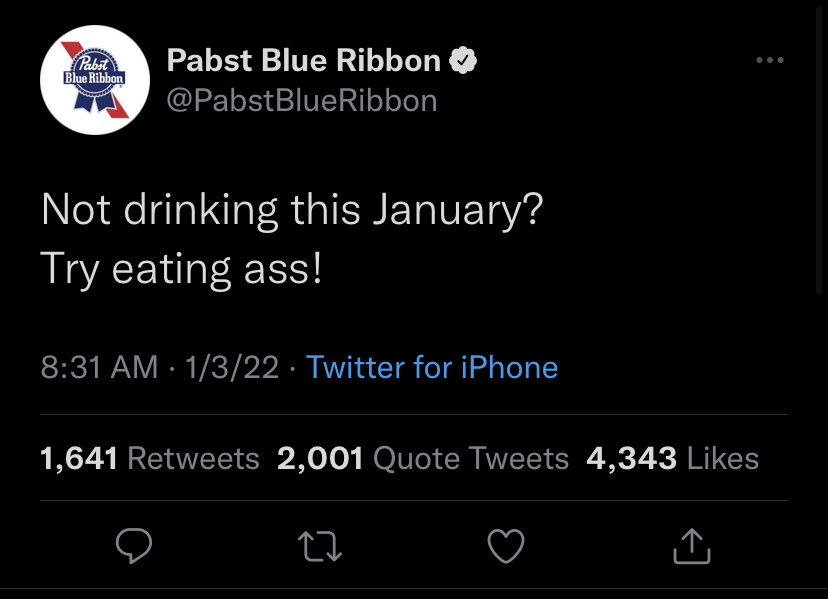Retweet this Pabst Blue Ribbon tweet
This screenshot has height=599, width=828.
(320, 545)
